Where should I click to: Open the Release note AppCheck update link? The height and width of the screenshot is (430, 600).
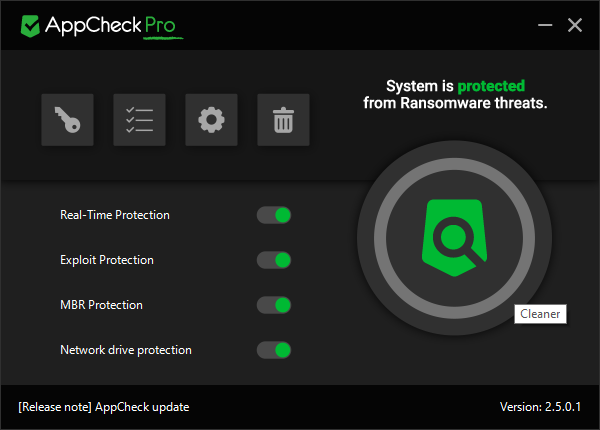104,407
